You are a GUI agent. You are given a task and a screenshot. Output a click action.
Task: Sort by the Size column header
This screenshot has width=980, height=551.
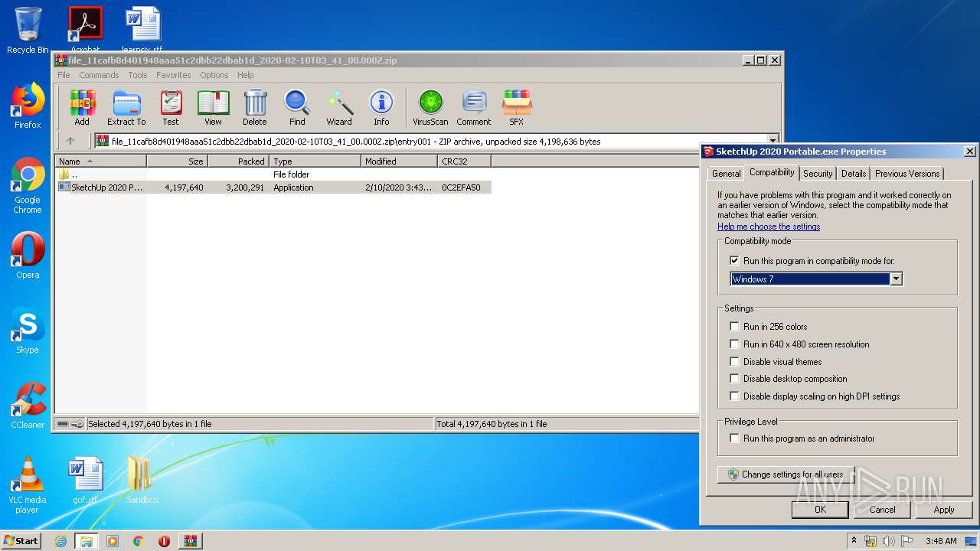177,161
